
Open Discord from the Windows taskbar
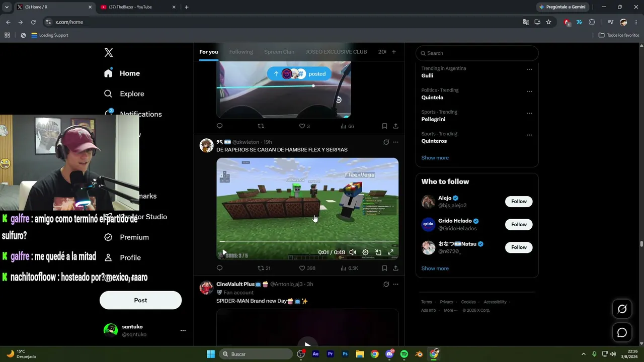click(389, 354)
